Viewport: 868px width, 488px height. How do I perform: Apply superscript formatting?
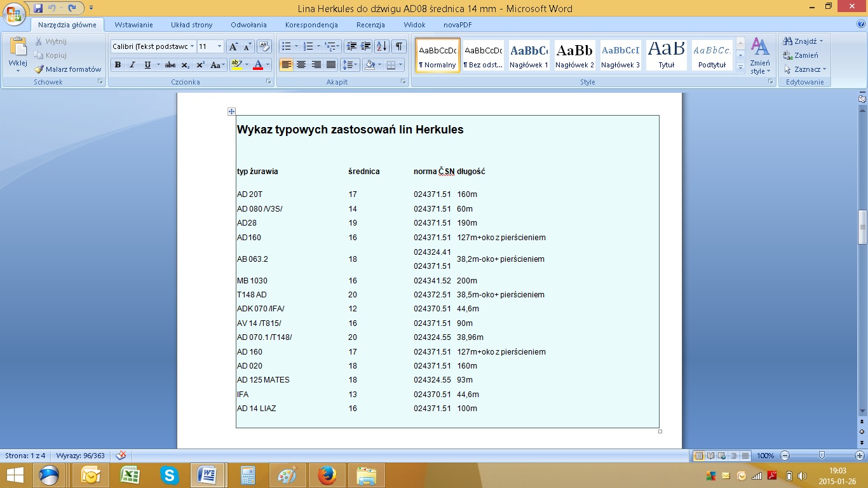pos(200,65)
